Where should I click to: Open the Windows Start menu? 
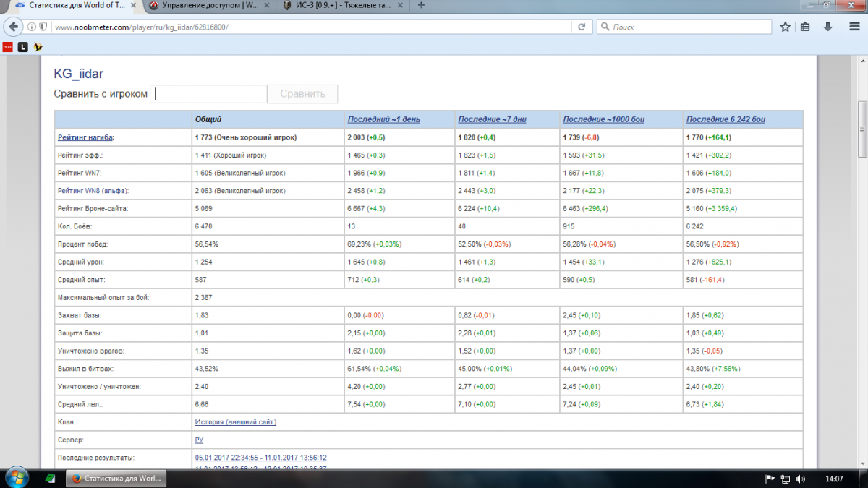coord(15,479)
